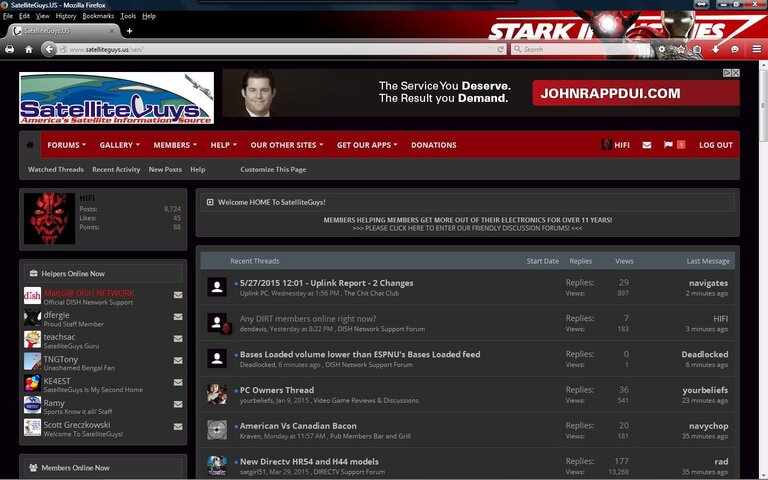Open New Posts
This screenshot has width=768, height=480.
[165, 169]
